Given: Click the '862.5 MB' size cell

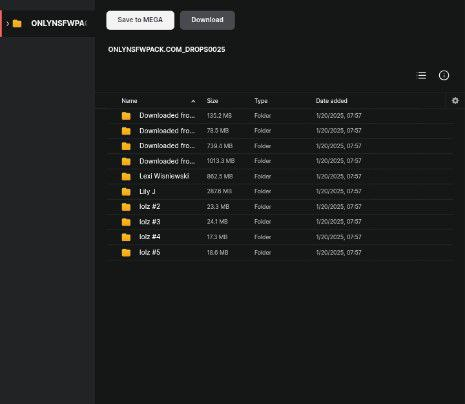Looking at the screenshot, I should [220, 176].
